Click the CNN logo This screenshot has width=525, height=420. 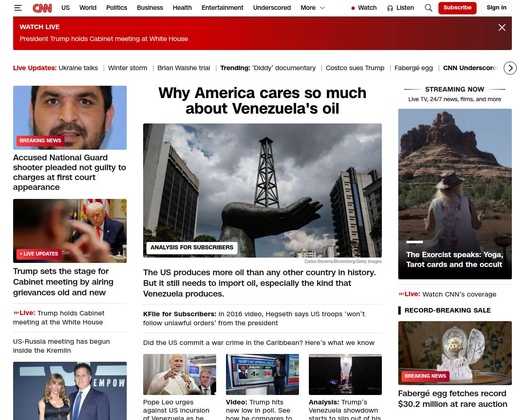pyautogui.click(x=42, y=8)
